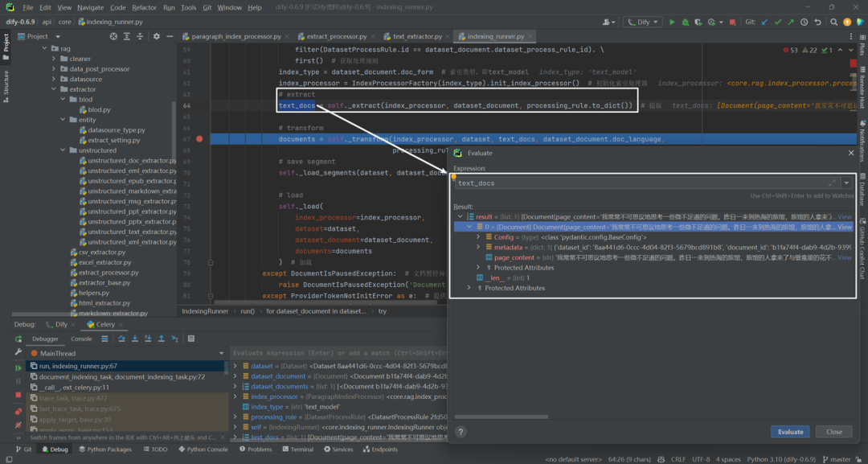Resume program with green play icon

[18, 368]
